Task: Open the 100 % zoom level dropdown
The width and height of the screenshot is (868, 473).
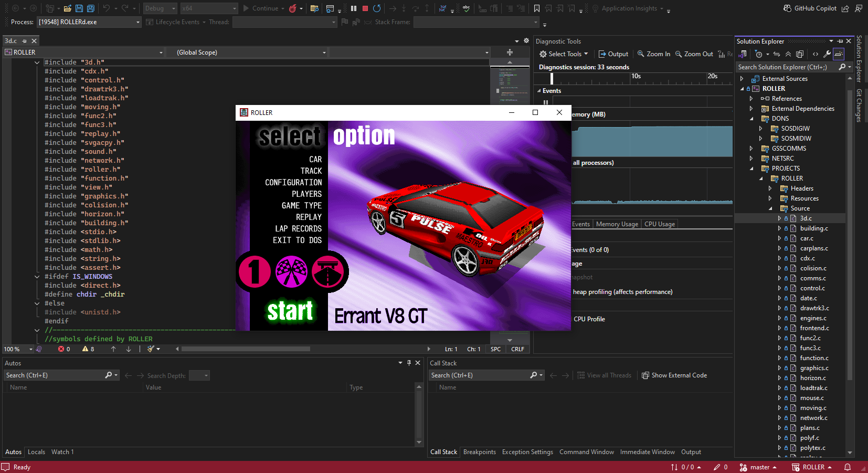Action: pyautogui.click(x=18, y=349)
